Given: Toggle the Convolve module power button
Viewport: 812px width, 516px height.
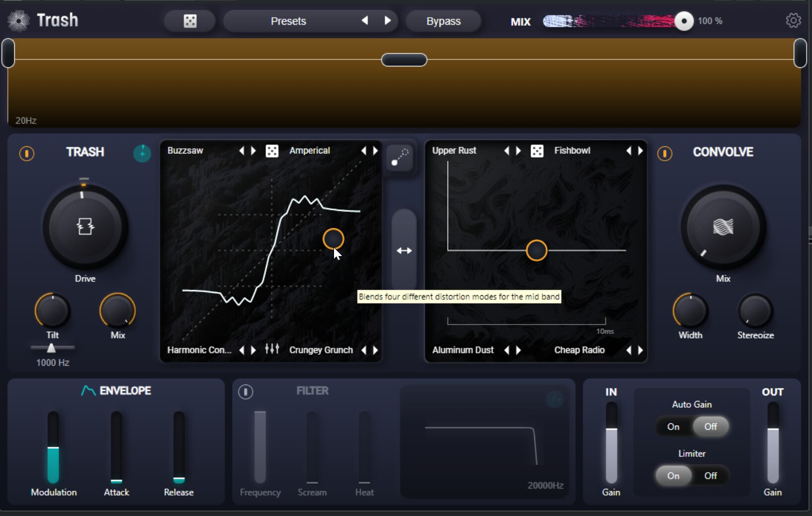Looking at the screenshot, I should (x=665, y=153).
